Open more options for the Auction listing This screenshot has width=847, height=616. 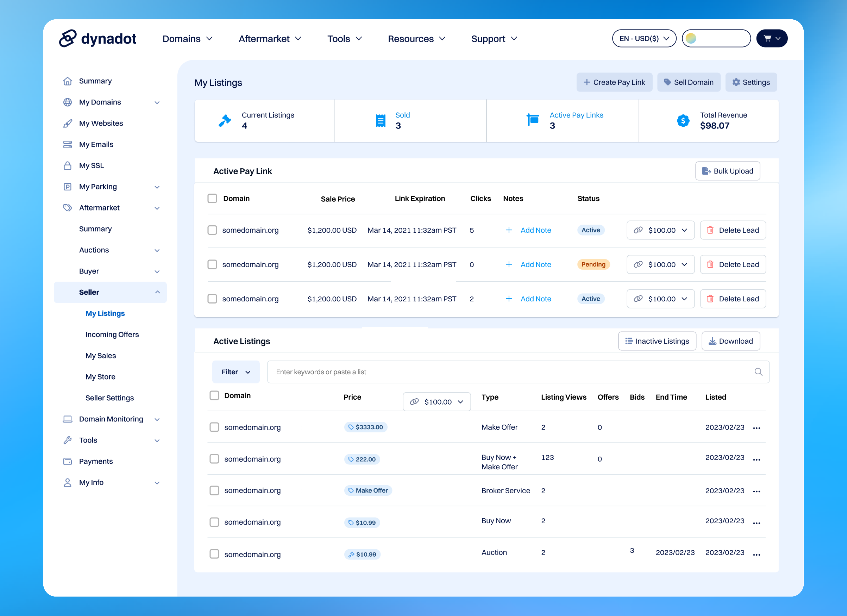point(757,555)
